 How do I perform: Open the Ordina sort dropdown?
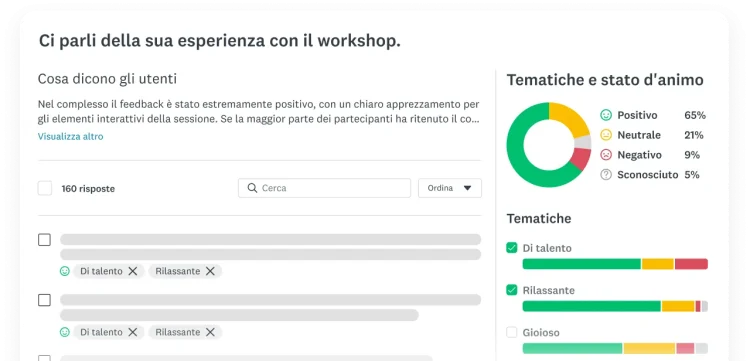(450, 188)
